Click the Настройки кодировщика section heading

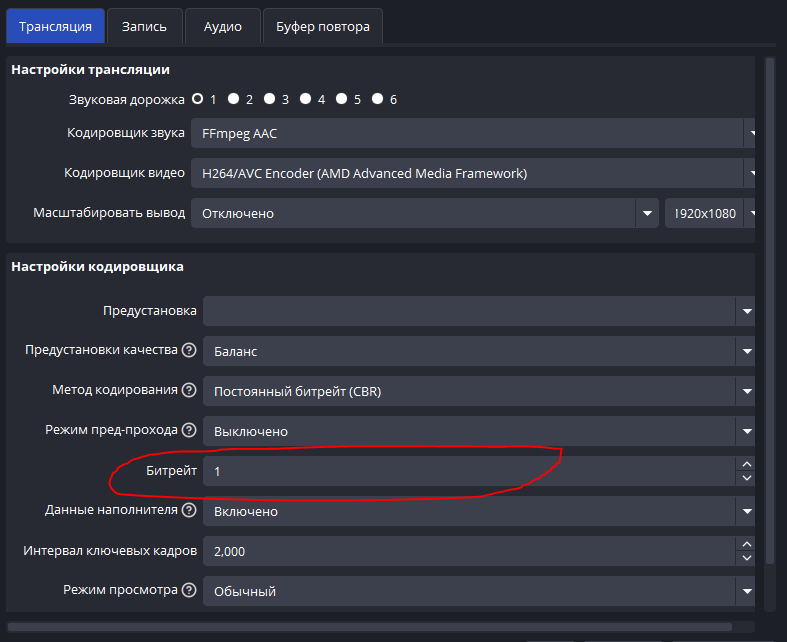(97, 267)
